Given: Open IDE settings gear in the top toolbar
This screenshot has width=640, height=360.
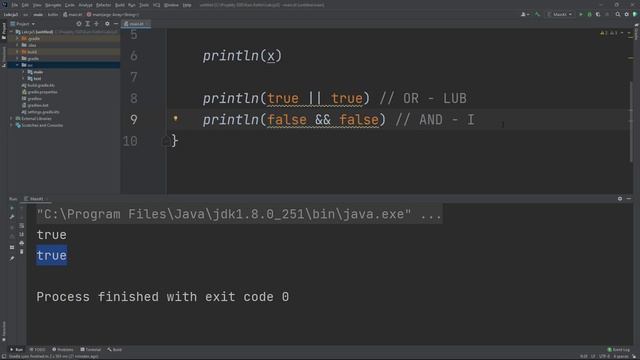Looking at the screenshot, I should click(627, 14).
